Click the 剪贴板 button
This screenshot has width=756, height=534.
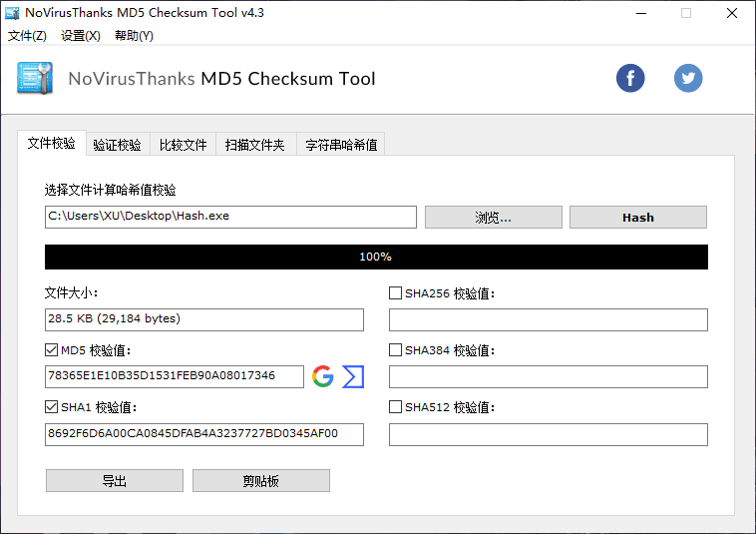(x=261, y=481)
